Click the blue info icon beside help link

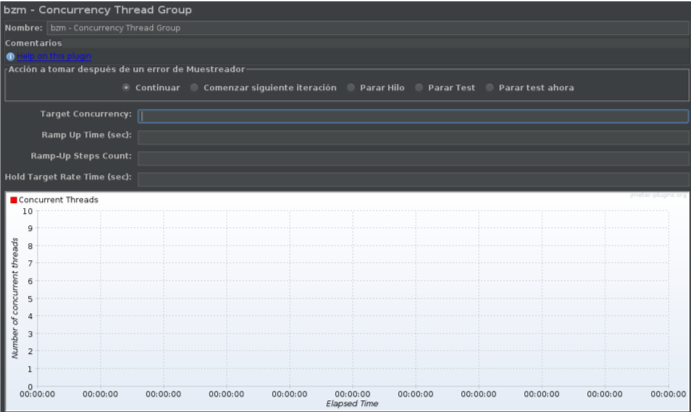click(10, 56)
